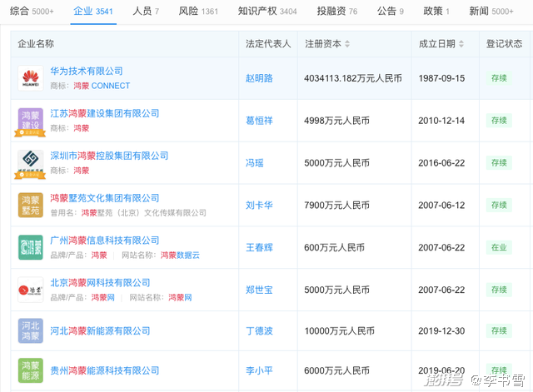Sort by 成立日期 using the sort arrows

[461, 44]
